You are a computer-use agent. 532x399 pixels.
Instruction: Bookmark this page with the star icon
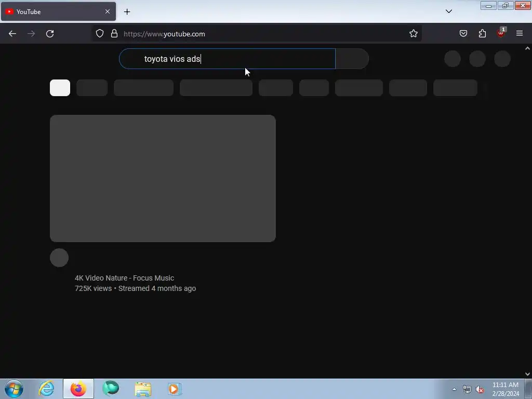[x=413, y=33]
